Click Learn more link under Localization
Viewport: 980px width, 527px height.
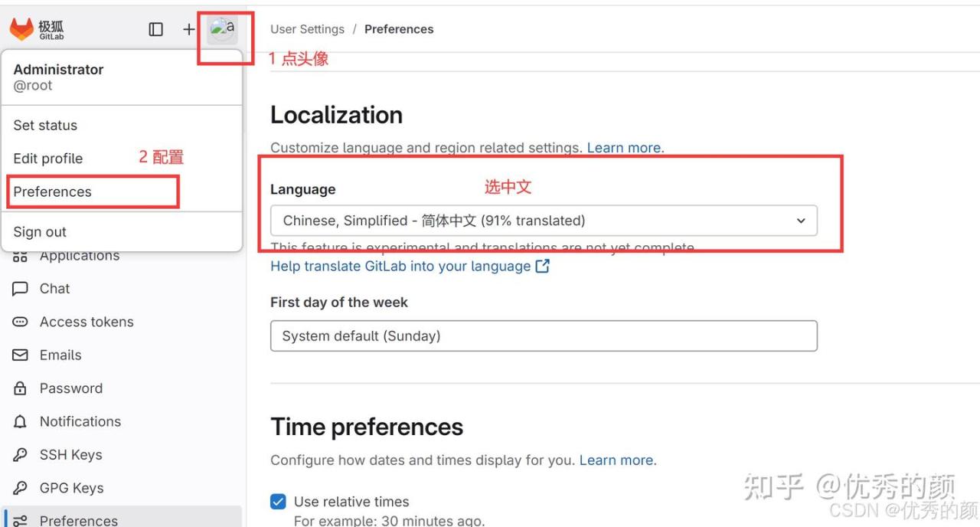(625, 148)
